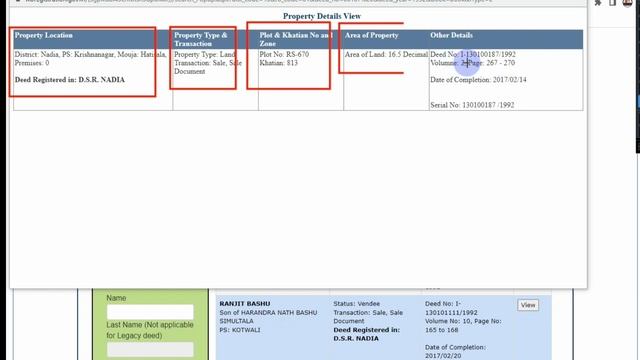Click 'Volume No: 10, Page No: 165 to 168'
Image resolution: width=640 pixels, height=360 pixels.
coord(463,325)
